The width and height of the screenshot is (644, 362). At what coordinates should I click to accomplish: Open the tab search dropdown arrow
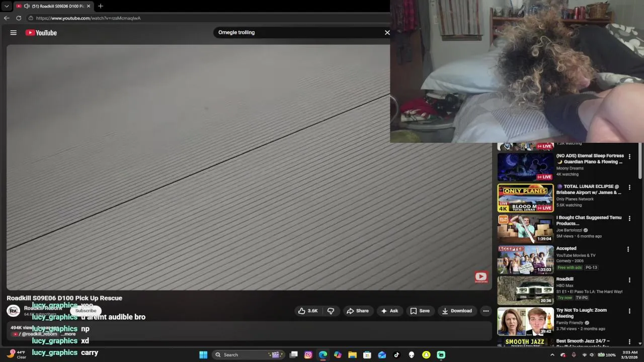point(7,6)
